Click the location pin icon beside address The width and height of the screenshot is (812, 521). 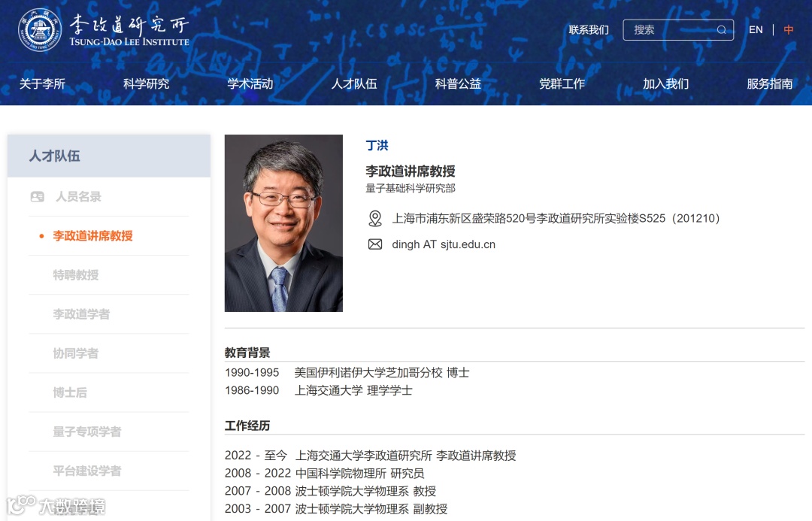[375, 219]
